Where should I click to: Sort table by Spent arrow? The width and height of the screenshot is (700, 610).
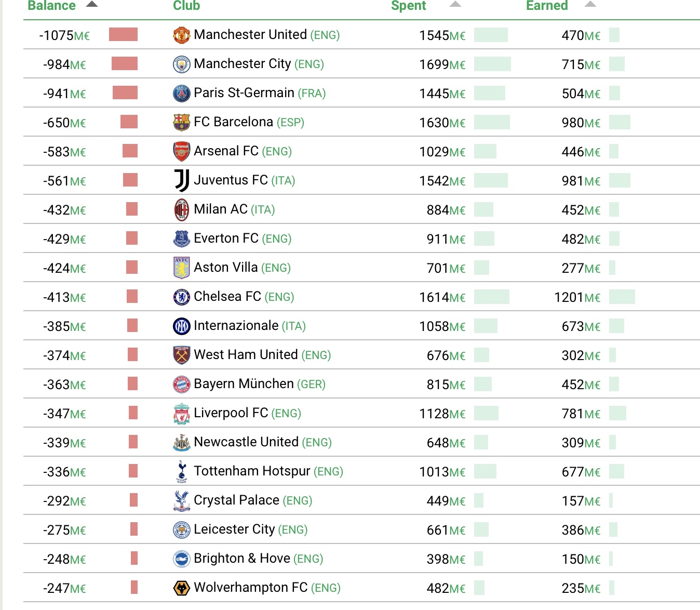coord(455,5)
